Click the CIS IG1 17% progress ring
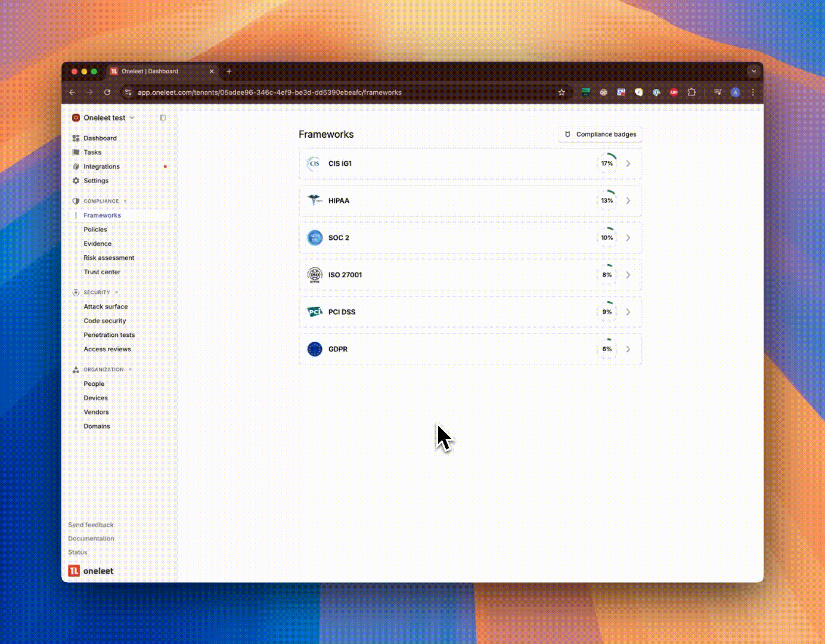 pyautogui.click(x=607, y=163)
